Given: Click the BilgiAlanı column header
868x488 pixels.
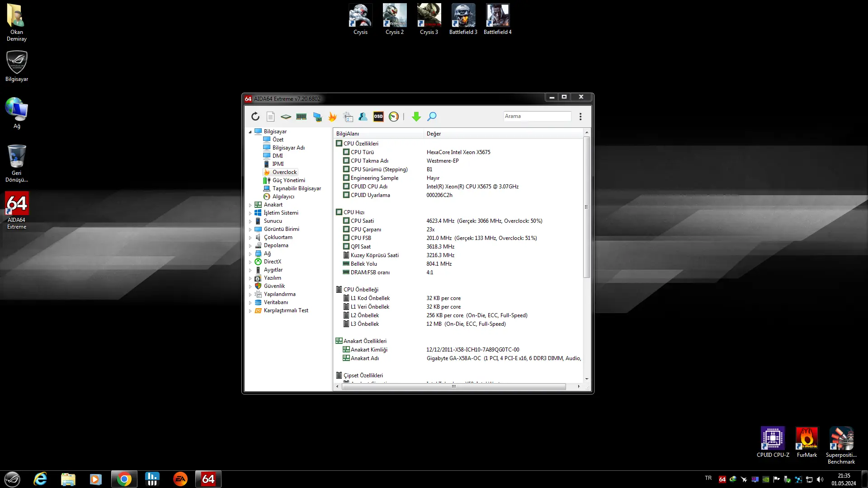Looking at the screenshot, I should (378, 134).
